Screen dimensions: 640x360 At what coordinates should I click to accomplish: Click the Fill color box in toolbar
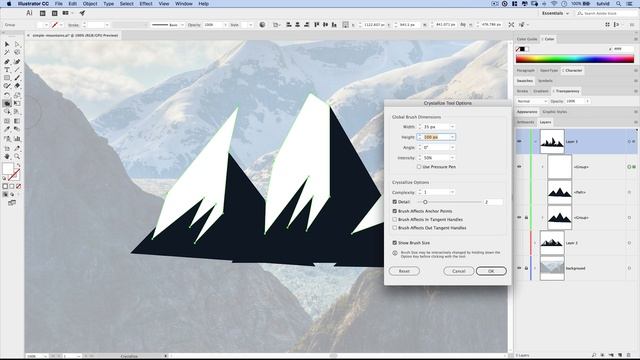(x=8, y=168)
